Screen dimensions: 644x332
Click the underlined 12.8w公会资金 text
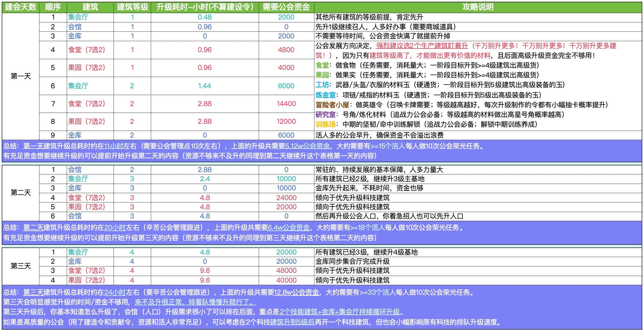tap(296, 292)
